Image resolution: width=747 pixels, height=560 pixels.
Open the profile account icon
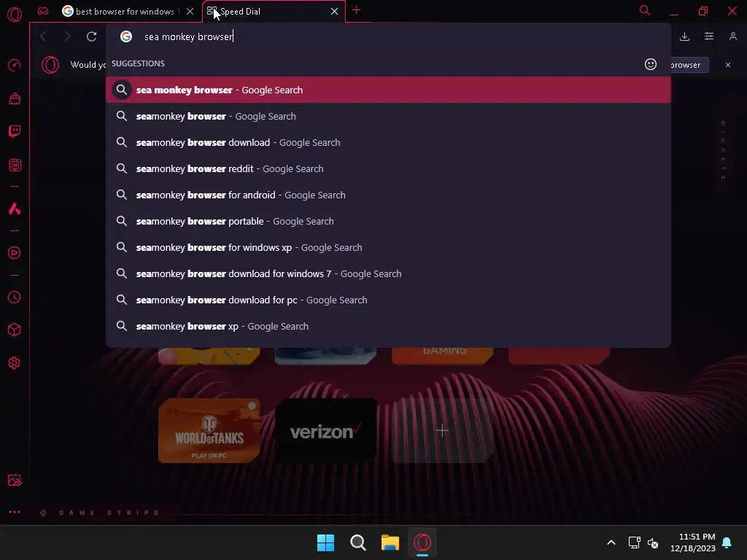click(x=732, y=36)
